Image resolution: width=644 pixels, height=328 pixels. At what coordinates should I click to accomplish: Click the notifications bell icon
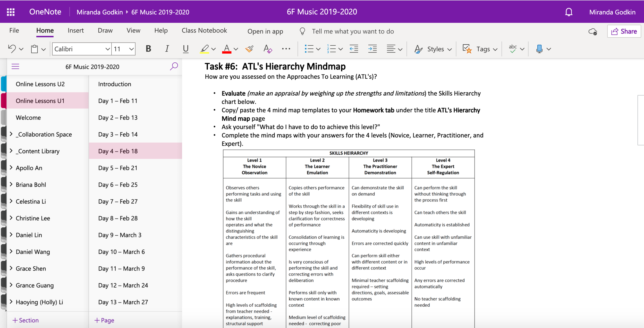click(x=569, y=12)
